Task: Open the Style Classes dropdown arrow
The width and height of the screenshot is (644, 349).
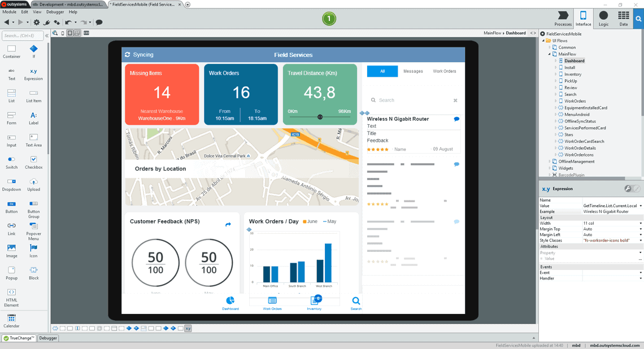Action: pos(641,241)
